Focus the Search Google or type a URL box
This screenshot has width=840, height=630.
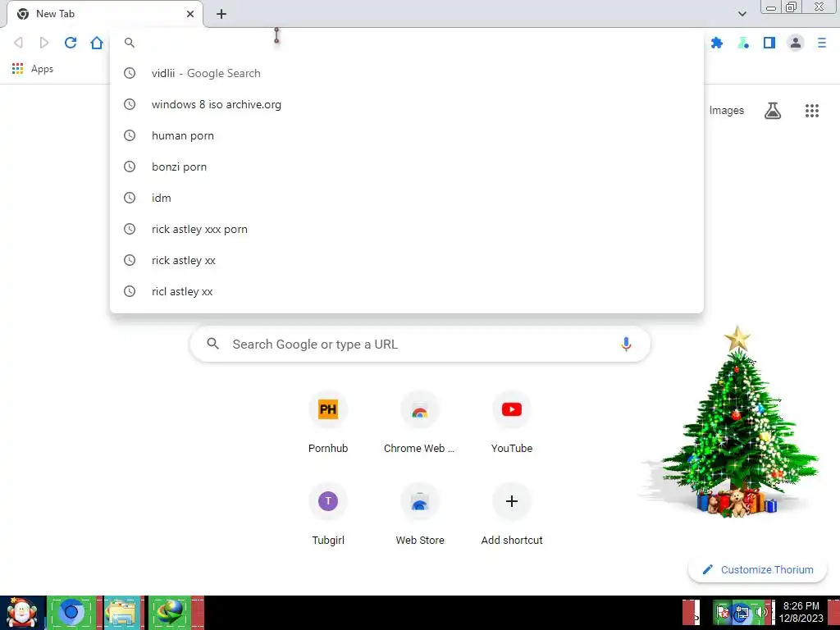point(420,344)
